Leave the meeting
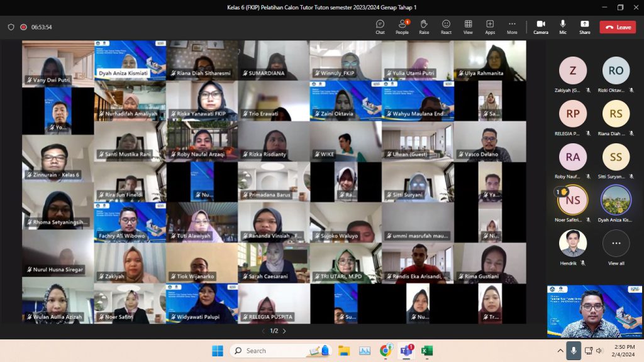The height and width of the screenshot is (362, 644). click(x=618, y=27)
